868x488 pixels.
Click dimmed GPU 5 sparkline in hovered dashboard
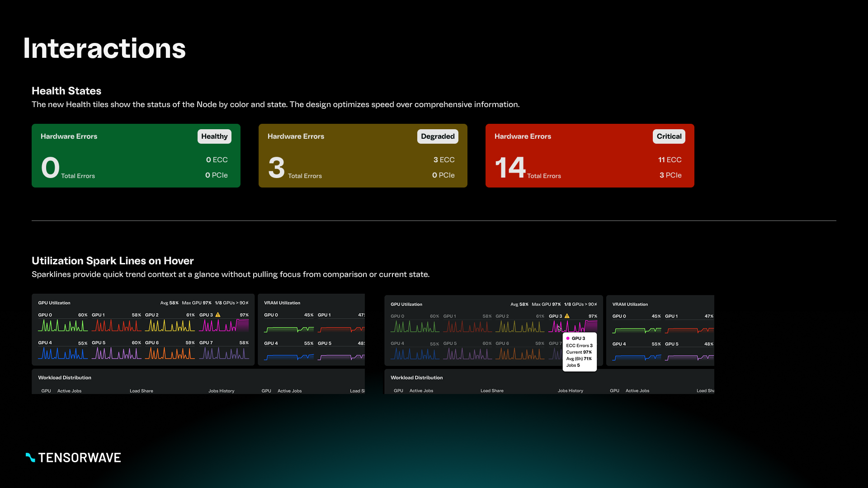[x=467, y=354]
